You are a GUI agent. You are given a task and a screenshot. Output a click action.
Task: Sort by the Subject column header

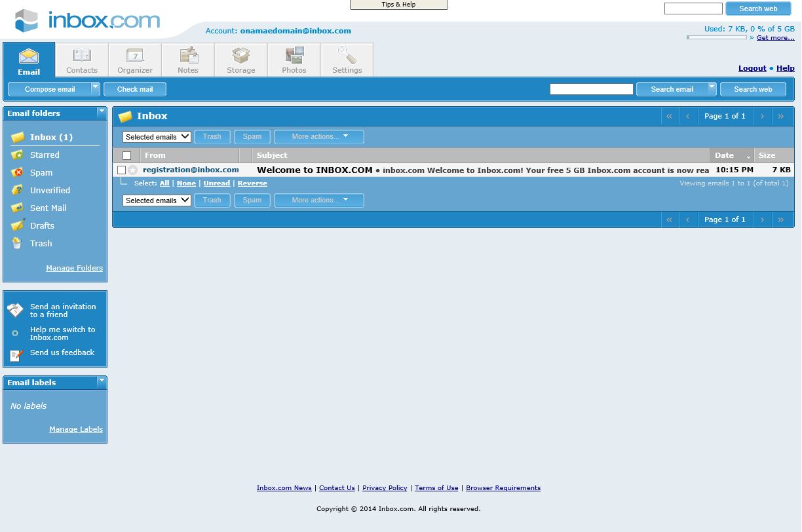(x=272, y=155)
